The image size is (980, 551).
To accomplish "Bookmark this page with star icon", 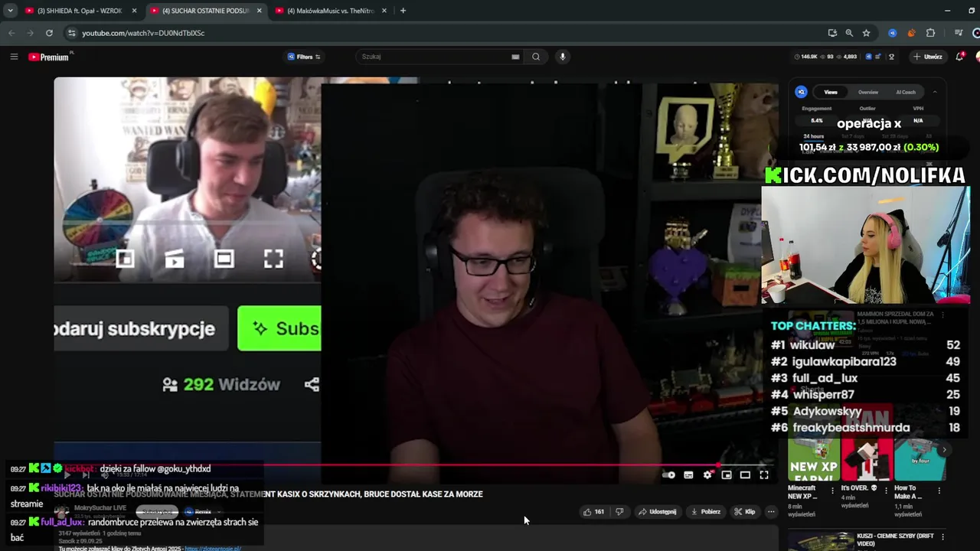I will point(866,33).
